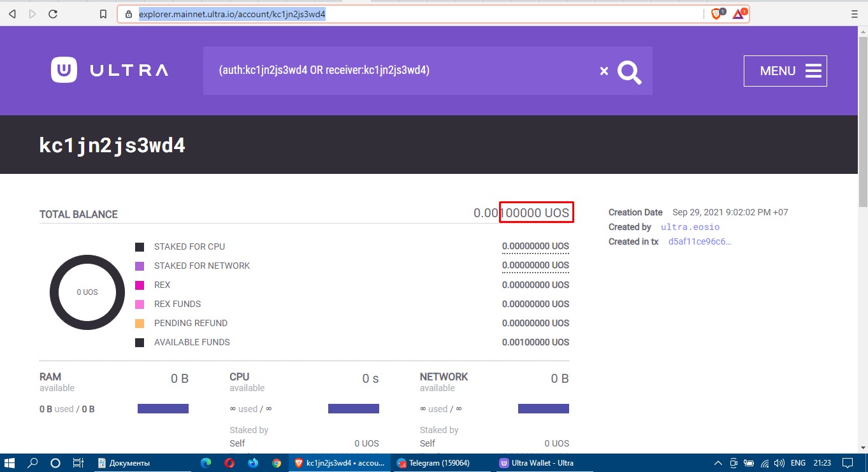Reload the current page

click(x=53, y=14)
